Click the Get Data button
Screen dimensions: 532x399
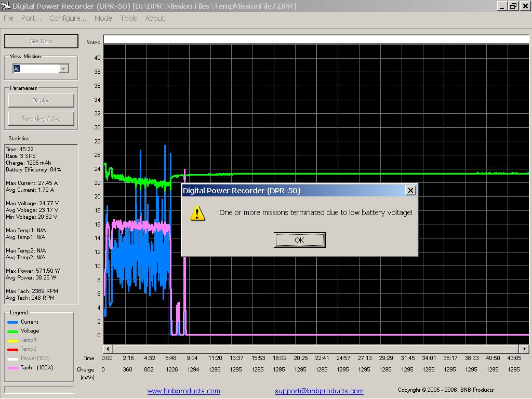41,41
